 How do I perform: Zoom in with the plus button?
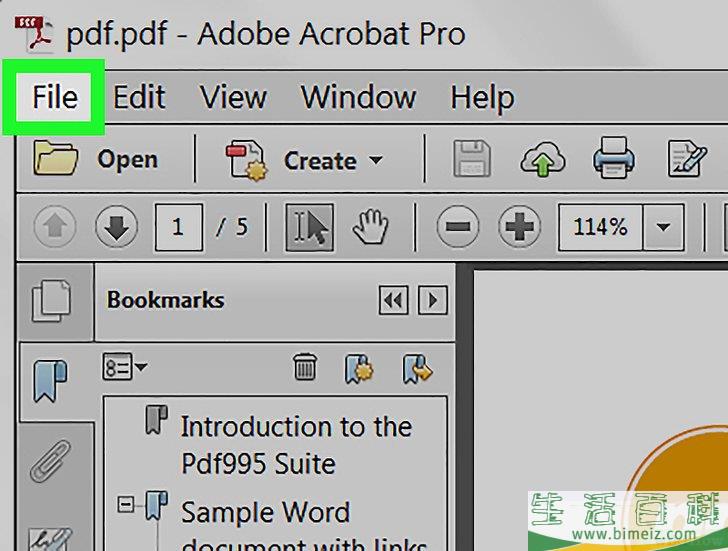pos(519,227)
